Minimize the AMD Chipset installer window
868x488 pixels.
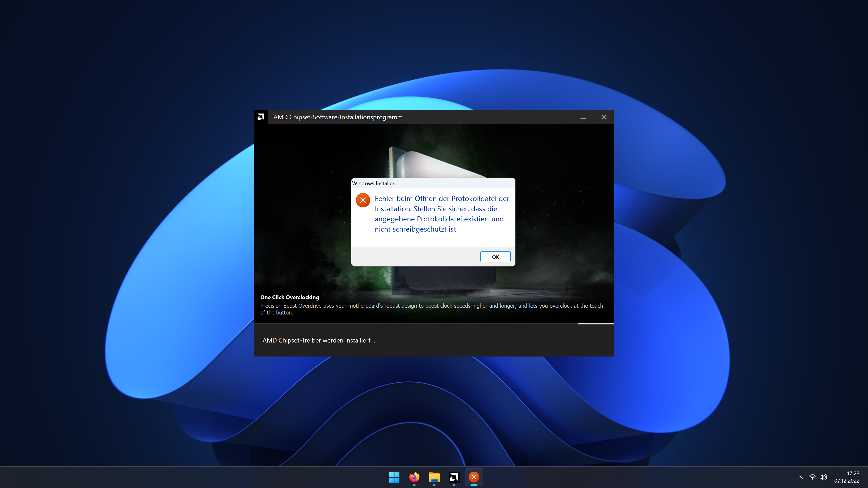583,117
